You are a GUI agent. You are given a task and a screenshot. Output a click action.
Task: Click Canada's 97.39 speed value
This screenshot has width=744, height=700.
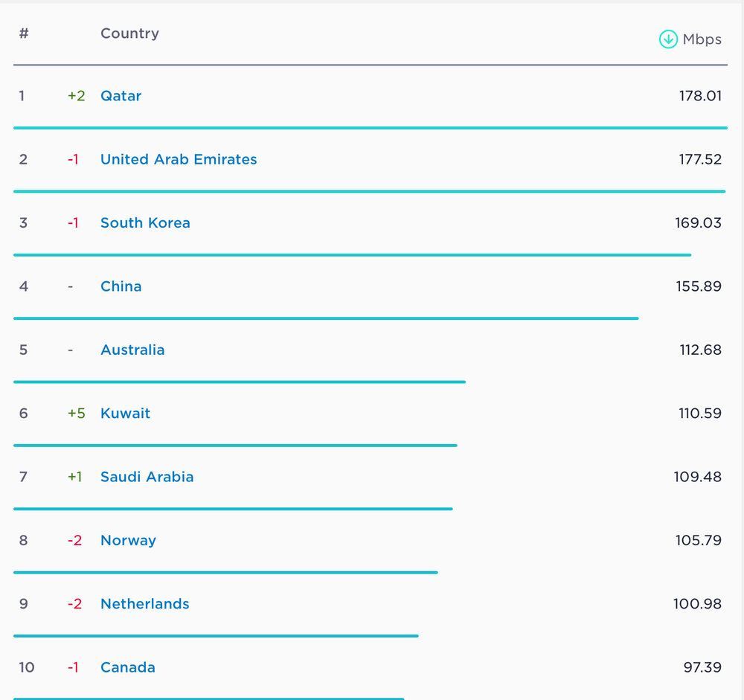(702, 667)
